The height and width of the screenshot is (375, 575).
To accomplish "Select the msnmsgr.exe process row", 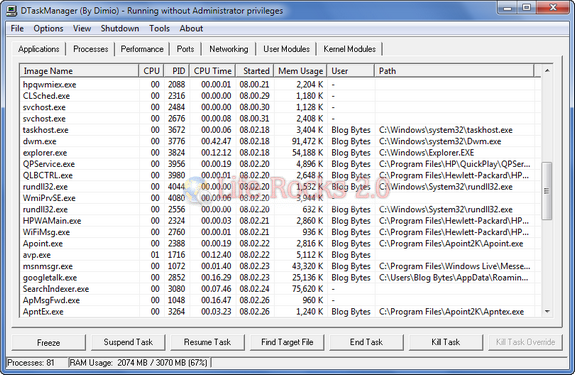I will (280, 266).
